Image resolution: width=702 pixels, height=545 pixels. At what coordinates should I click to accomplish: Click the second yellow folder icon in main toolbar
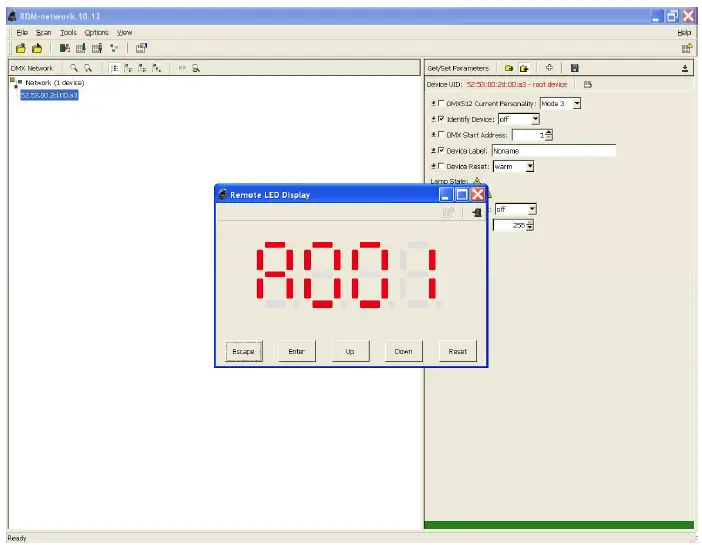tap(37, 48)
